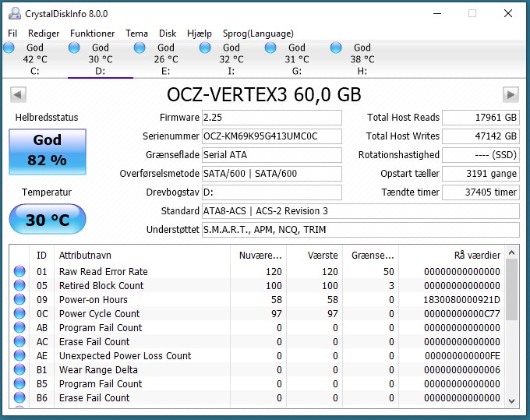
Task: Select the Power-on Hours attribute name
Action: tap(94, 300)
